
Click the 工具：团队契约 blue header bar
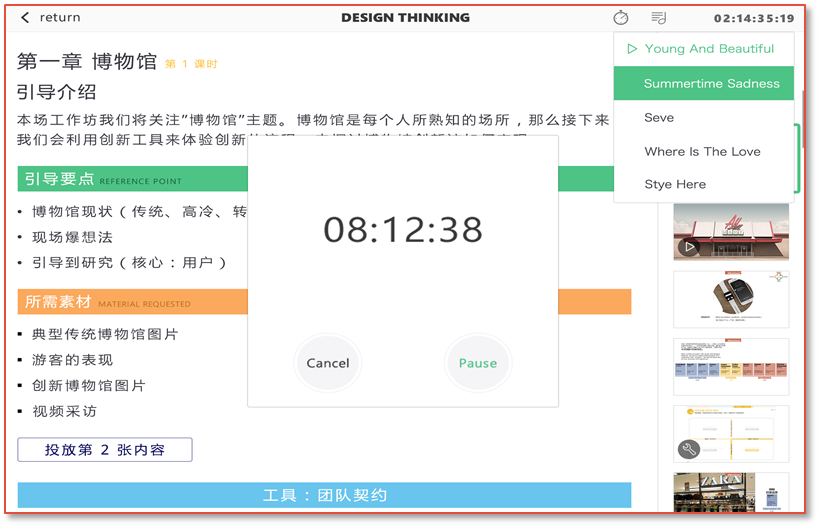click(x=324, y=495)
